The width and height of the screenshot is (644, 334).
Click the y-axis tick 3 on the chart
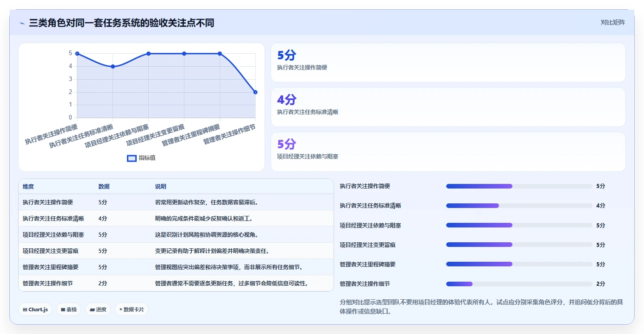[x=70, y=79]
